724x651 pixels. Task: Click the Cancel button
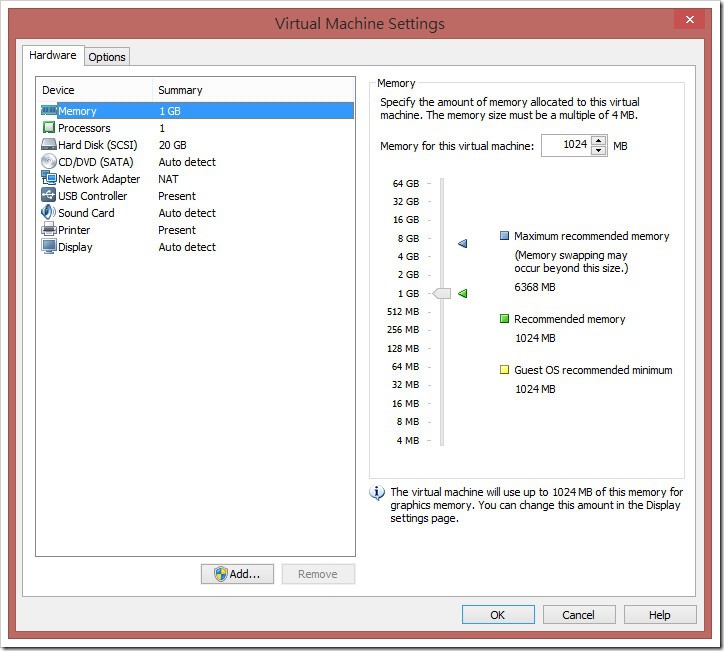[x=579, y=615]
